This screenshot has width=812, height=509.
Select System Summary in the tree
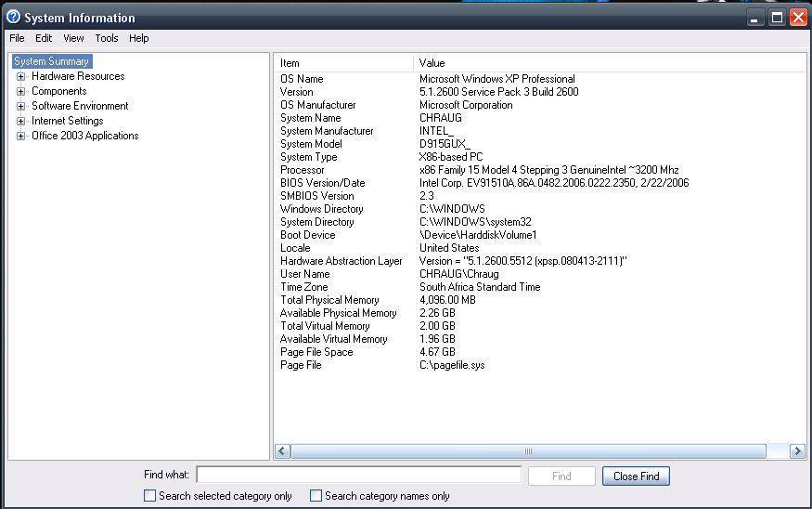52,61
